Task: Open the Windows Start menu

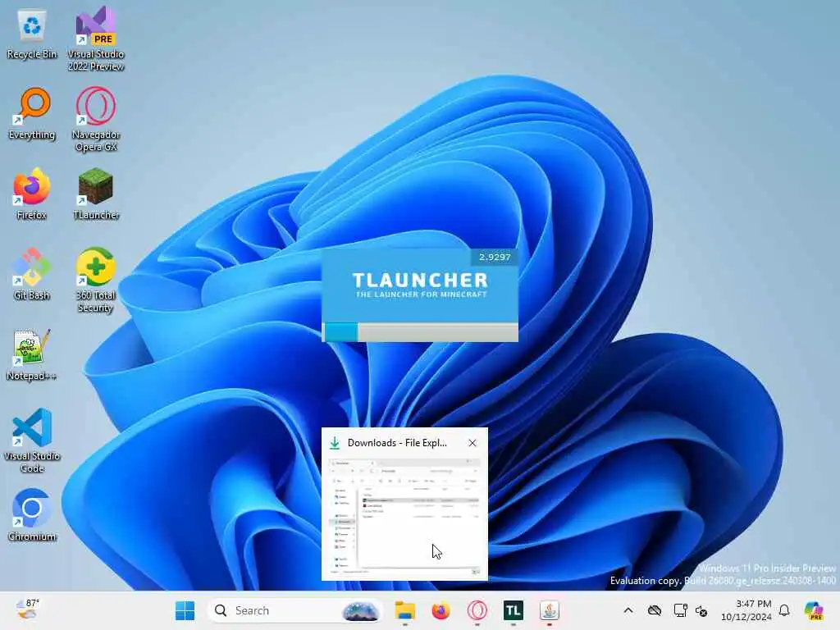Action: pyautogui.click(x=185, y=610)
